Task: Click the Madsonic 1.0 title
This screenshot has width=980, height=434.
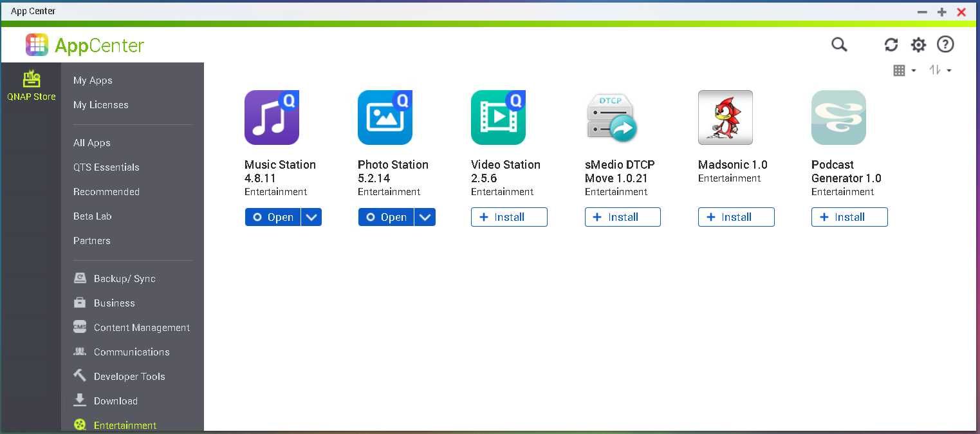Action: pyautogui.click(x=733, y=165)
